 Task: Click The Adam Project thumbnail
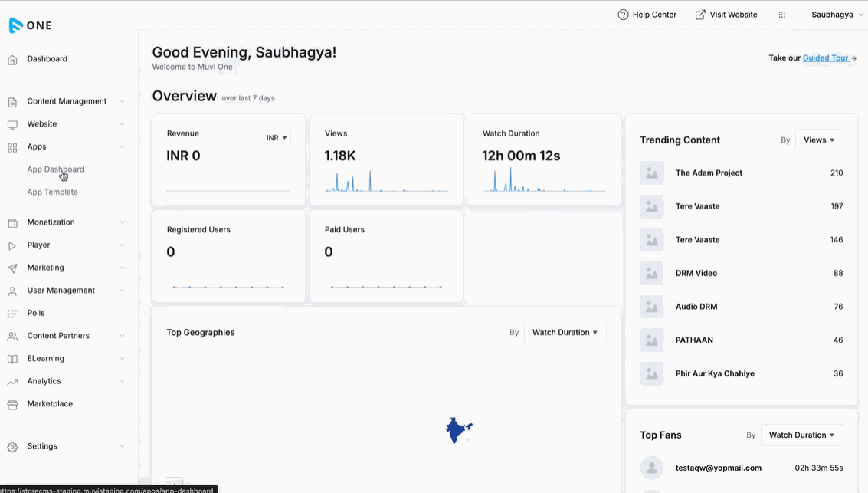[651, 173]
